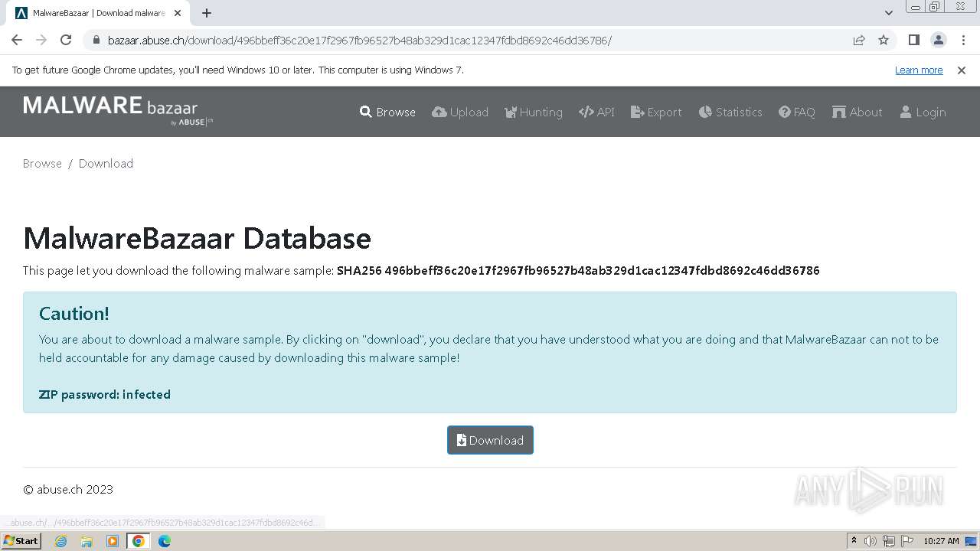Image resolution: width=980 pixels, height=551 pixels.
Task: Open the media player taskbar icon
Action: (x=113, y=541)
